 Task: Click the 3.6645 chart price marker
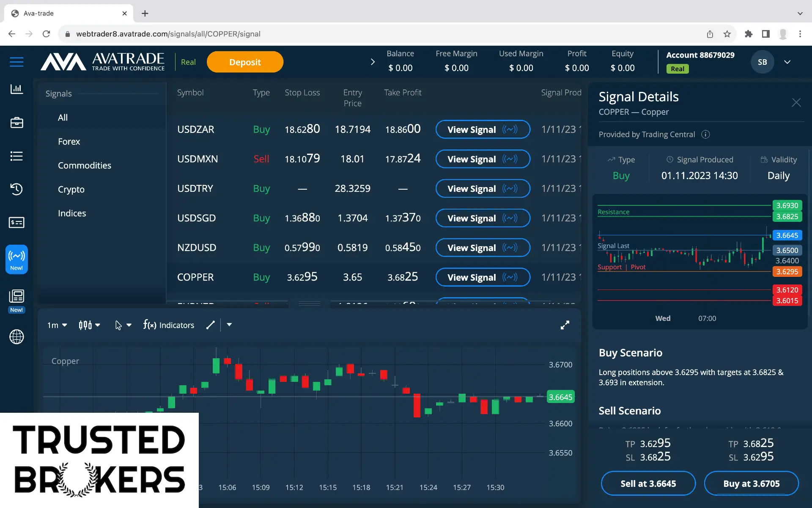click(560, 397)
